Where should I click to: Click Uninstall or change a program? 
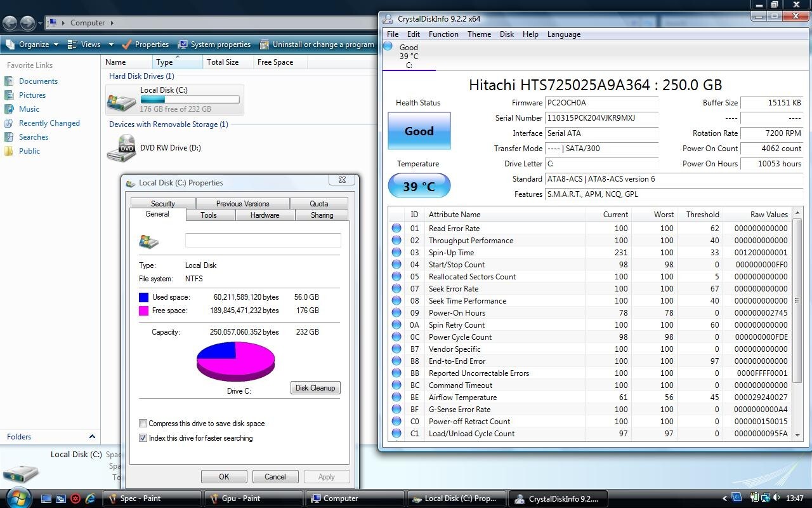point(317,44)
